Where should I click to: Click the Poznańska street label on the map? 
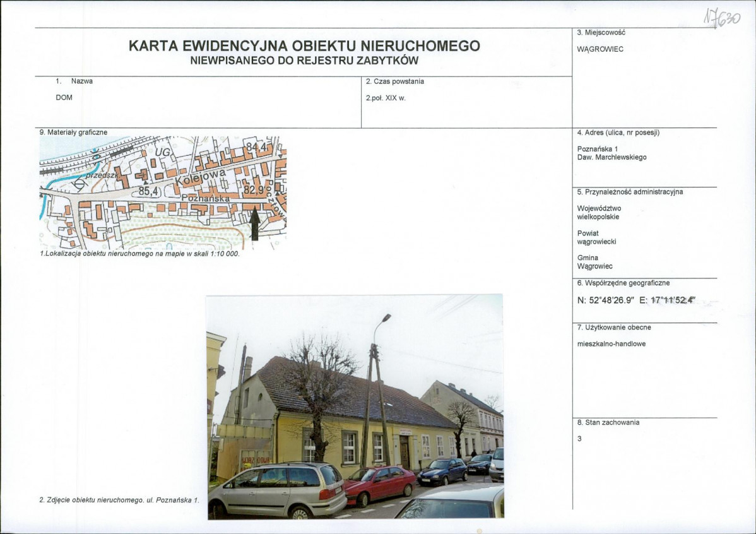pyautogui.click(x=205, y=198)
